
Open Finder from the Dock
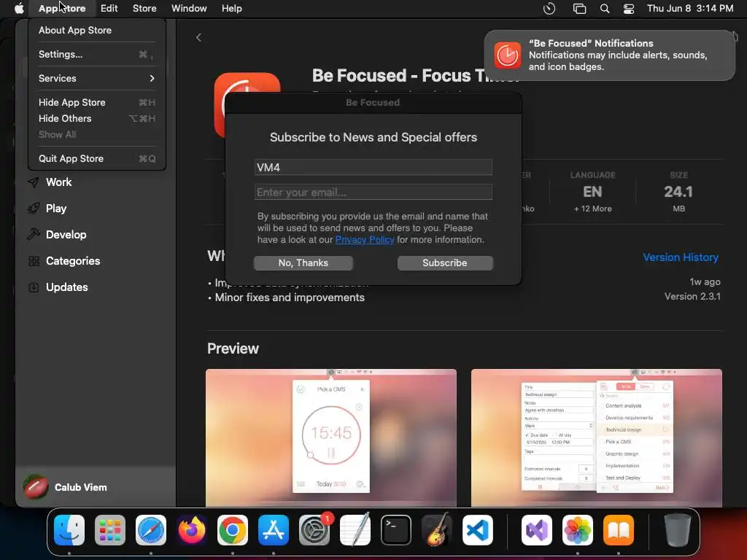[x=69, y=530]
